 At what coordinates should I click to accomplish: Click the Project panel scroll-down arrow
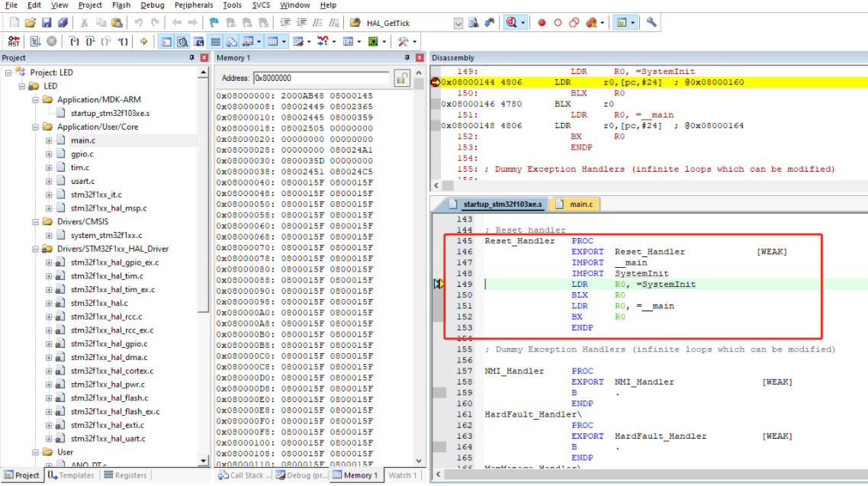pos(203,461)
